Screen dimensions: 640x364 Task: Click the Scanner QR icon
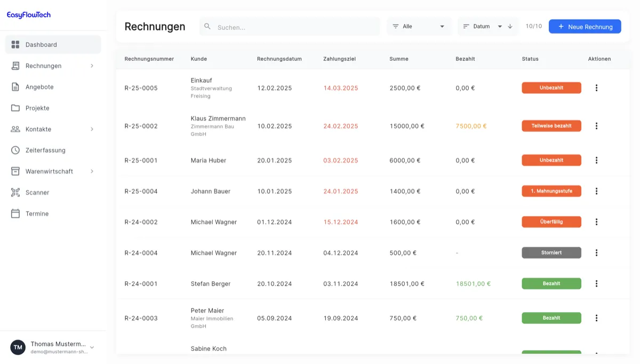tap(15, 192)
